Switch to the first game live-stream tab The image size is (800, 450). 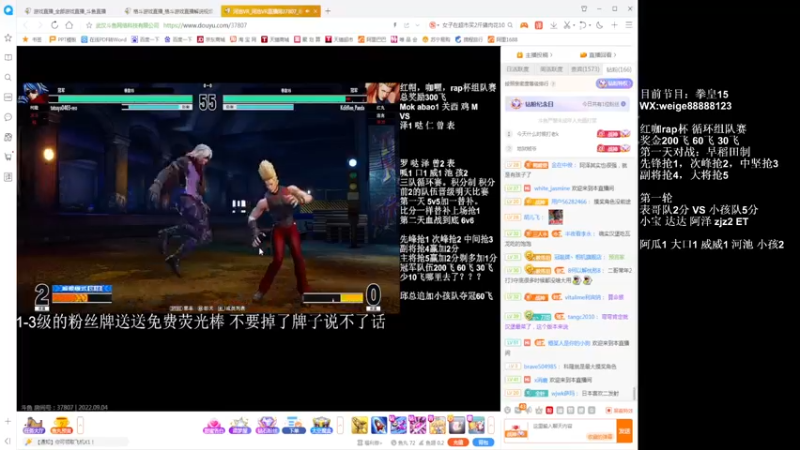click(66, 11)
